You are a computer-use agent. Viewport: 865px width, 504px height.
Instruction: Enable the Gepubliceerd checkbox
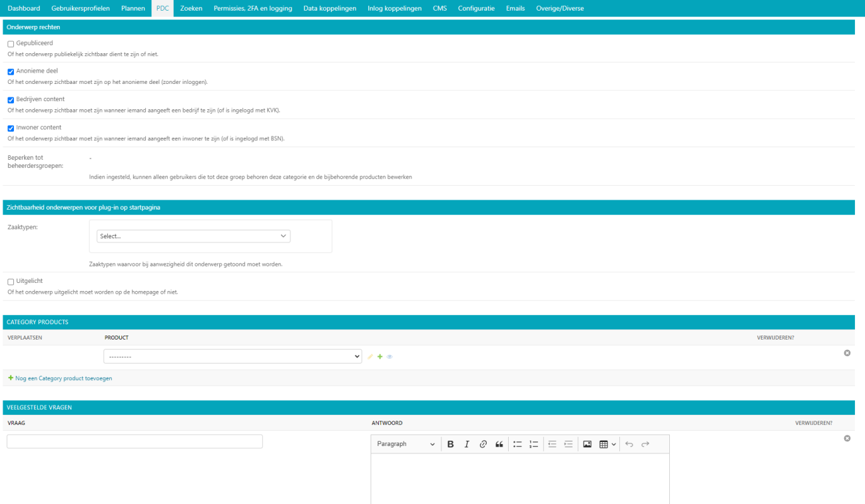(x=11, y=44)
